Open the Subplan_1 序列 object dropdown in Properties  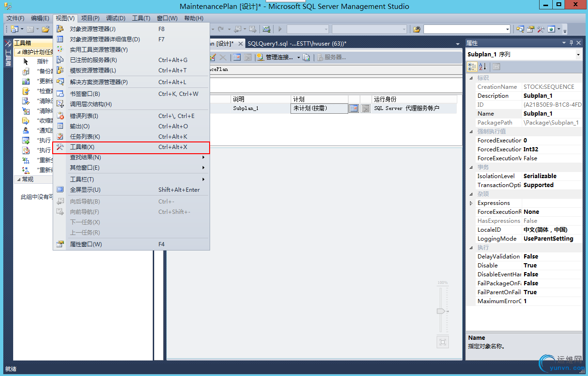coord(578,55)
